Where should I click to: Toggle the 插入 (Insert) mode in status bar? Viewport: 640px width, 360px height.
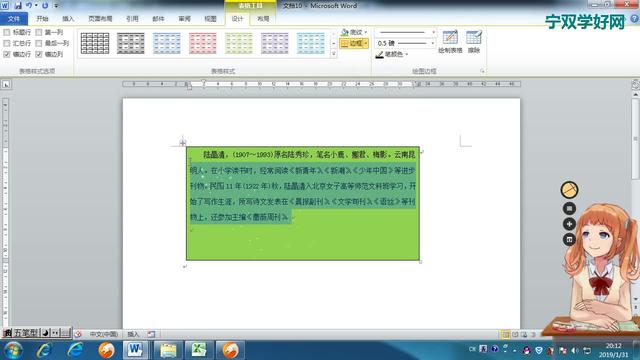[133, 334]
